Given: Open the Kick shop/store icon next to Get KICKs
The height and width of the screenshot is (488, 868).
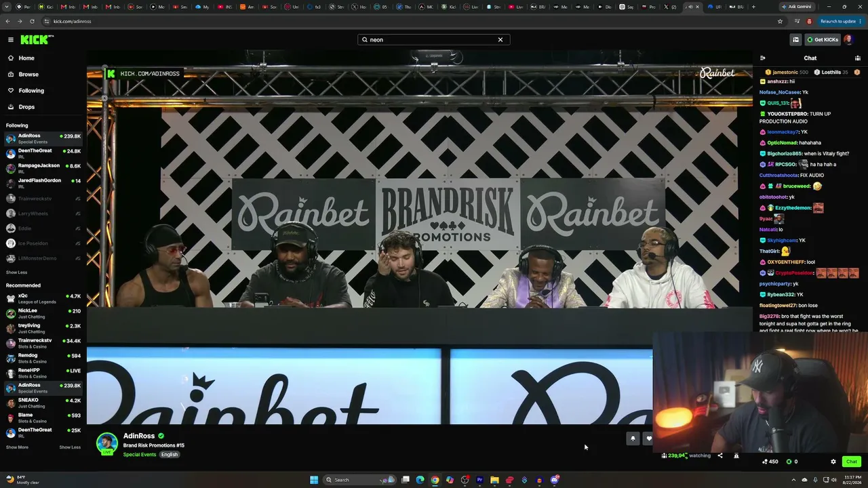Looking at the screenshot, I should pos(795,40).
